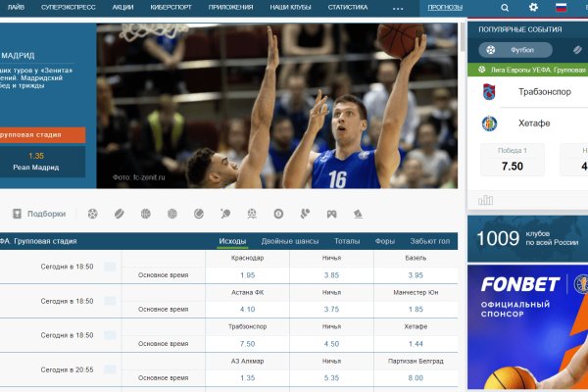Click the Getafe team crest
Viewport: 588px width, 392px height.
(489, 123)
